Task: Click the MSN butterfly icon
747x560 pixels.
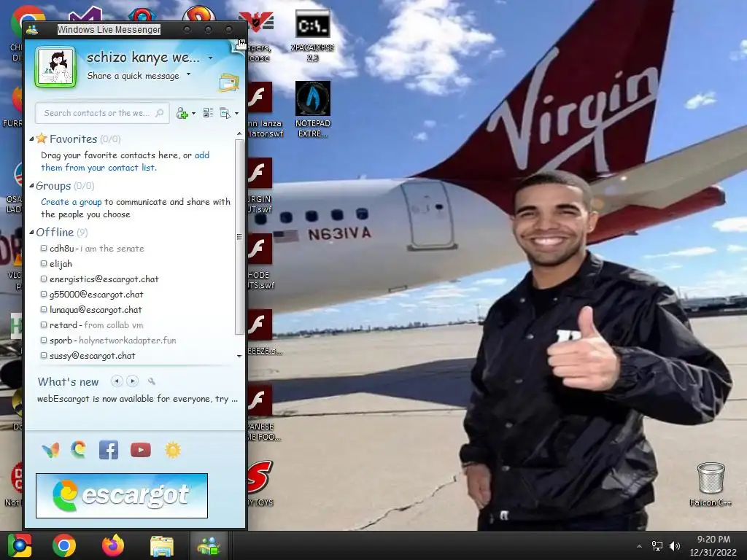Action: pos(50,450)
